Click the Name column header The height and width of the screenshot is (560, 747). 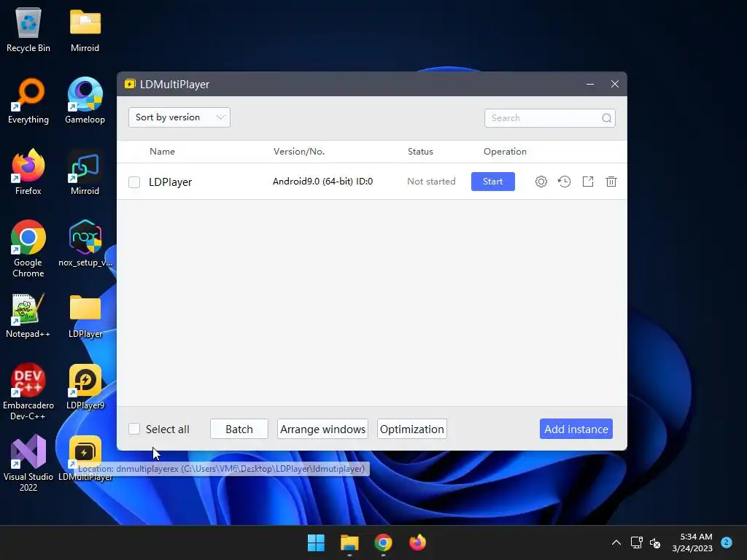pos(162,152)
